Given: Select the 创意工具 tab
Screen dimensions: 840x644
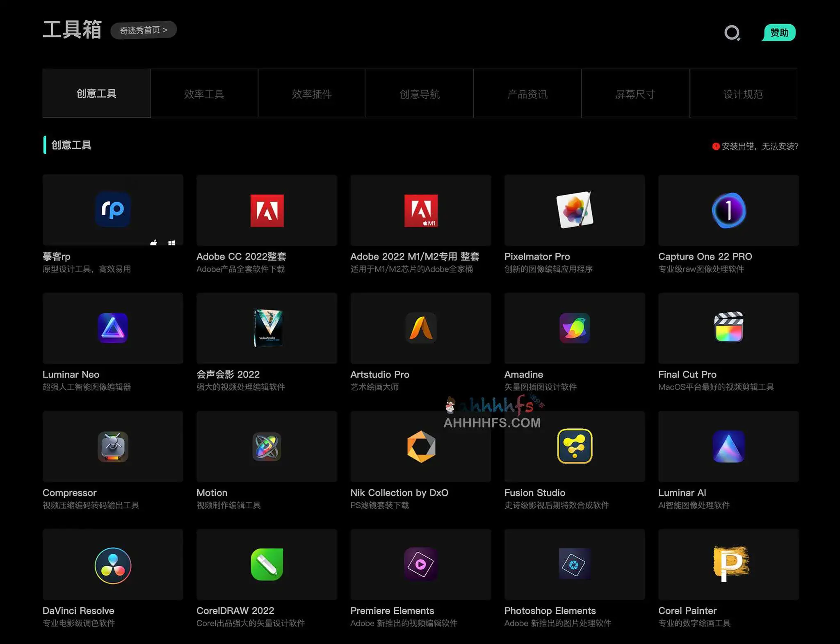Looking at the screenshot, I should pyautogui.click(x=96, y=93).
